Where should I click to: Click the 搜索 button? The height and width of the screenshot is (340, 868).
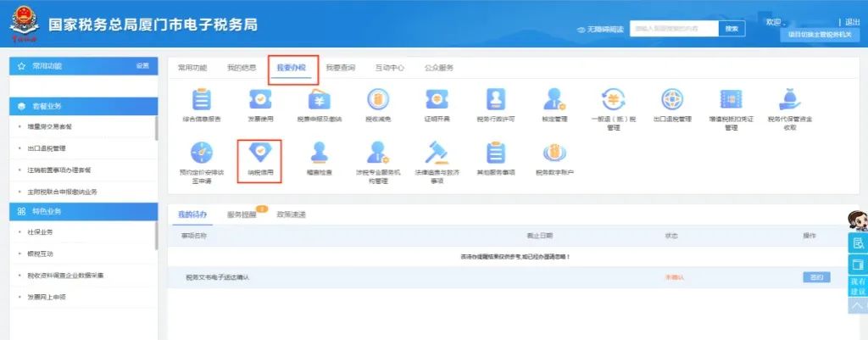coord(732,28)
